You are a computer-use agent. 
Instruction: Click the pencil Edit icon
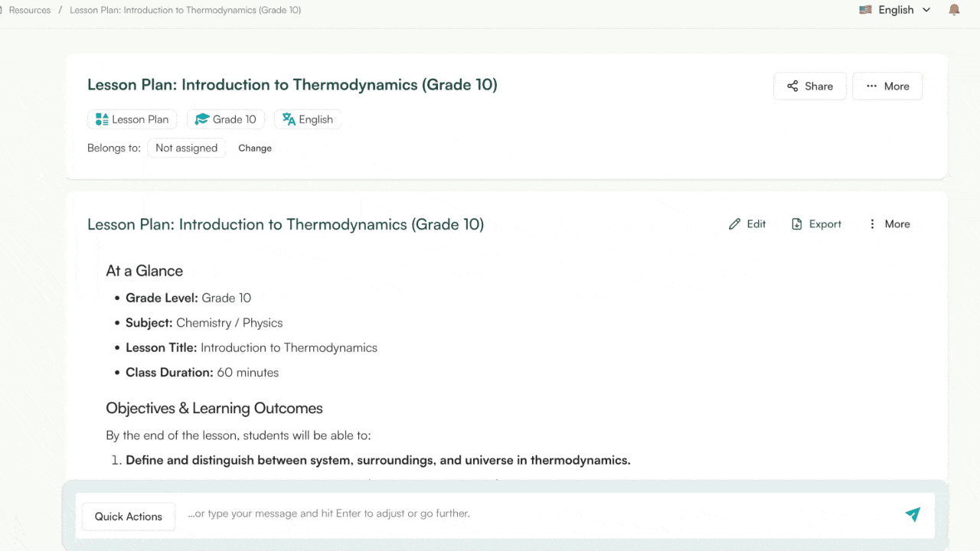pos(735,224)
